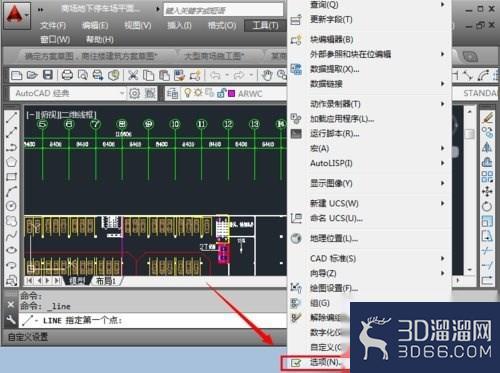Image resolution: width=500 pixels, height=373 pixels.
Task: Click the Plot (print) toolbar icon
Action: point(67,75)
